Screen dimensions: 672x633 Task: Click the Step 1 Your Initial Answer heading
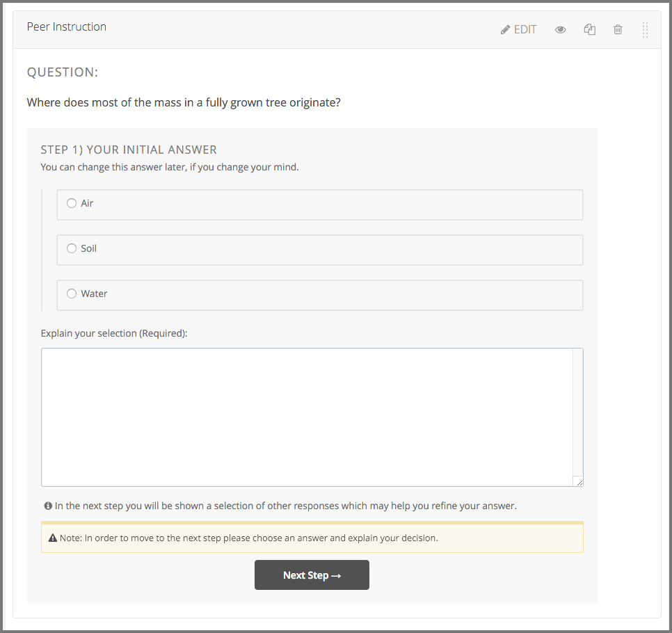[129, 150]
